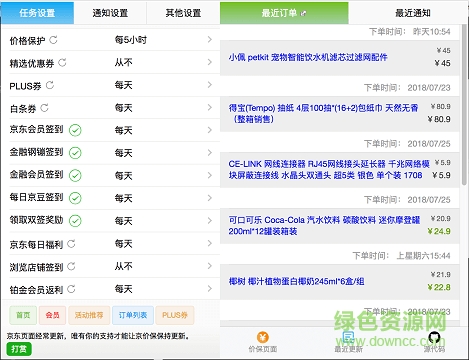Image resolution: width=469 pixels, height=360 pixels.
Task: Click green check icon for 金融会员签到
Action: click(x=75, y=175)
